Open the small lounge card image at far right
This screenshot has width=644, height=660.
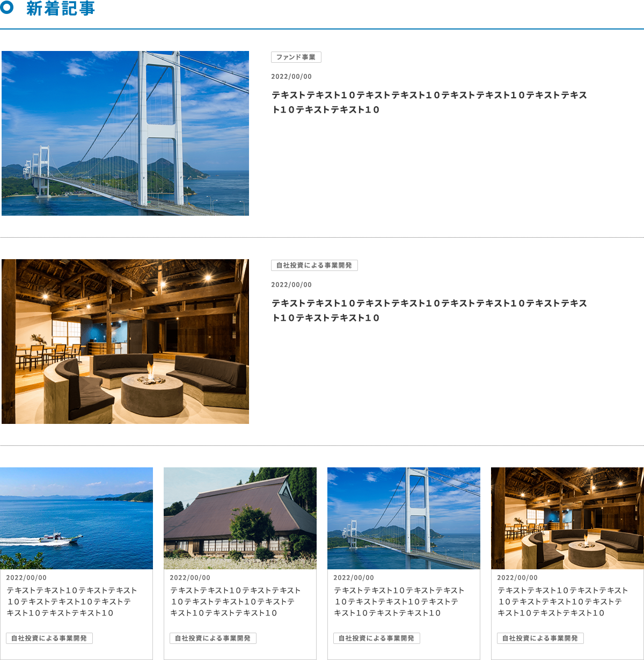coord(567,518)
